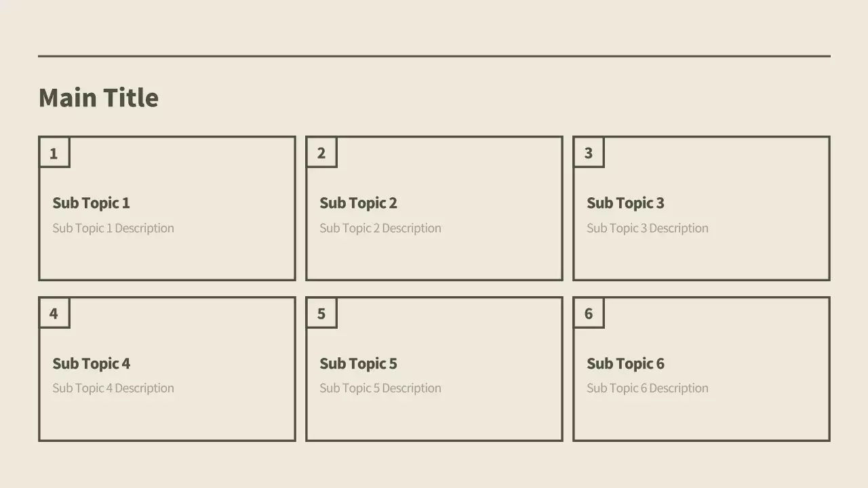Viewport: 868px width, 488px height.
Task: Click the Sub Topic 5 Description text
Action: 380,388
